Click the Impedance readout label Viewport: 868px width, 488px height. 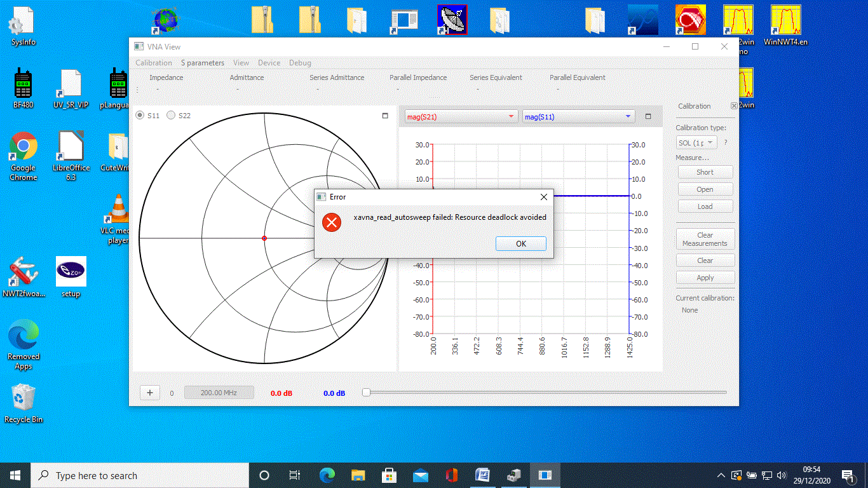[x=166, y=78]
